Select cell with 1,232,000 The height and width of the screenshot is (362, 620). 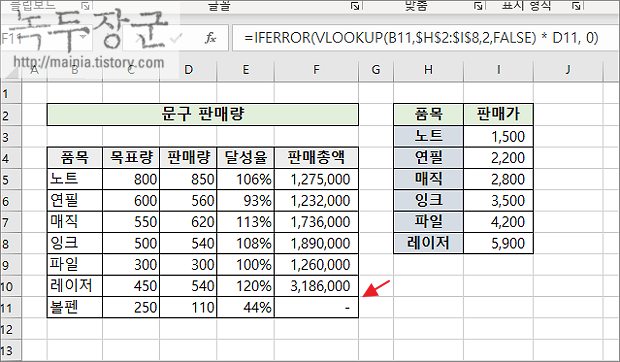tap(316, 201)
